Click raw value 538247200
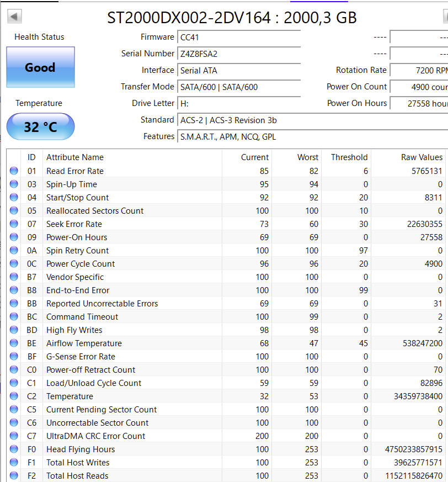The width and height of the screenshot is (448, 482). point(423,343)
